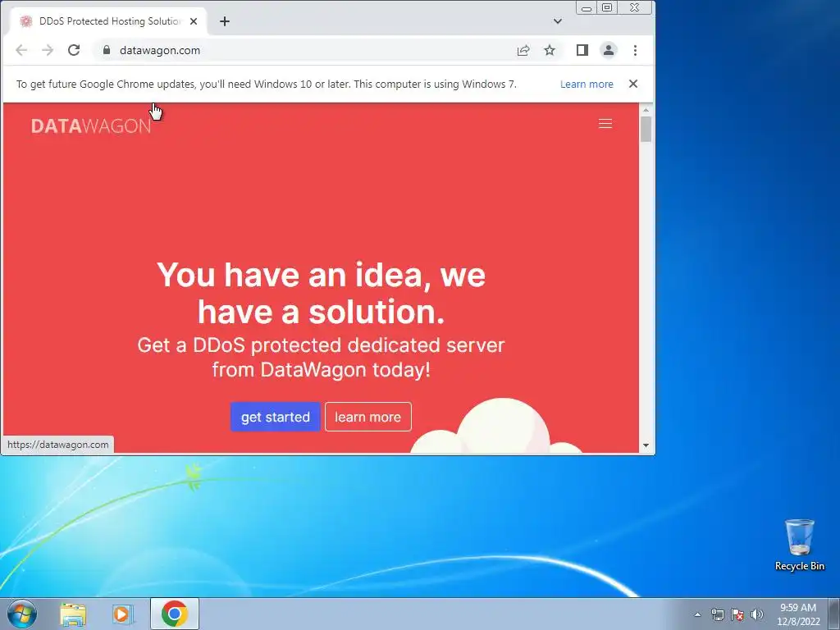
Task: Close the DDoS Protected Hosting tab
Action: click(194, 21)
